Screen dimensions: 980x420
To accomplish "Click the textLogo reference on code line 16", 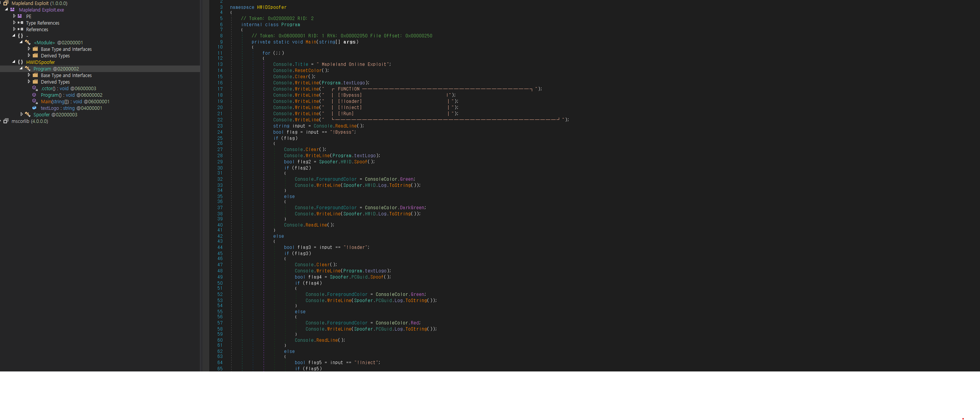I will pos(354,83).
